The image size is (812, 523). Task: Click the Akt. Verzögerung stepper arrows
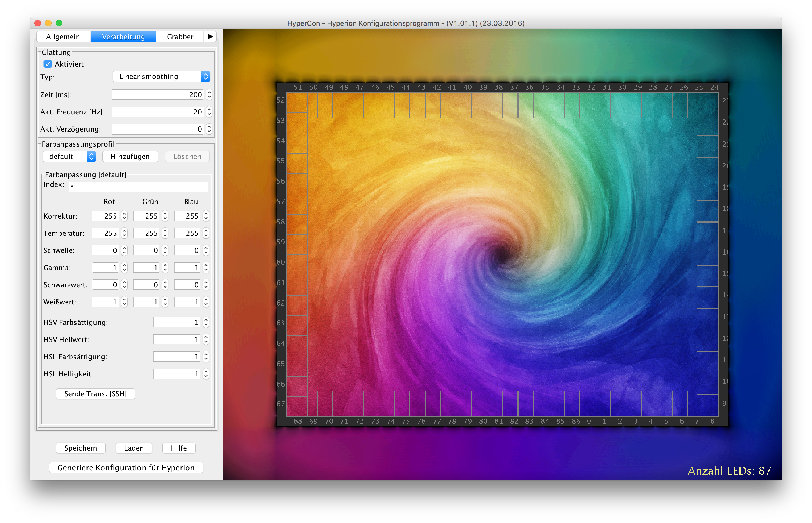click(x=209, y=129)
